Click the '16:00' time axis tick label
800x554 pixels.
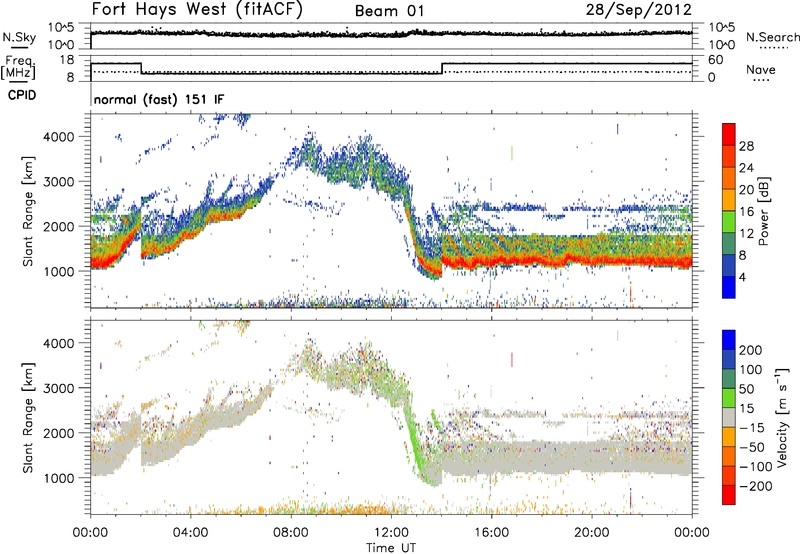tap(491, 533)
